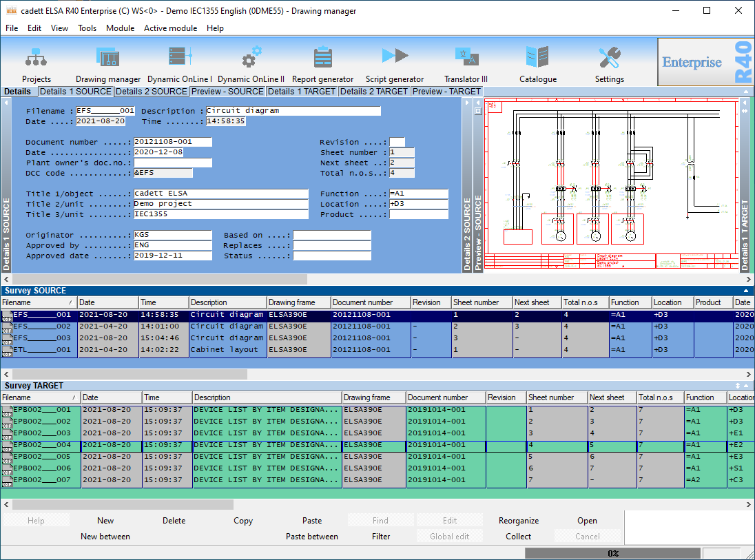
Task: Click the Delete button
Action: pyautogui.click(x=174, y=521)
